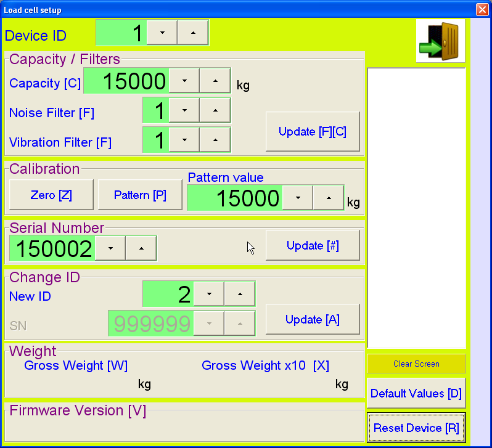Decrease the New ID value
Viewport: 492px width, 448px height.
[209, 294]
